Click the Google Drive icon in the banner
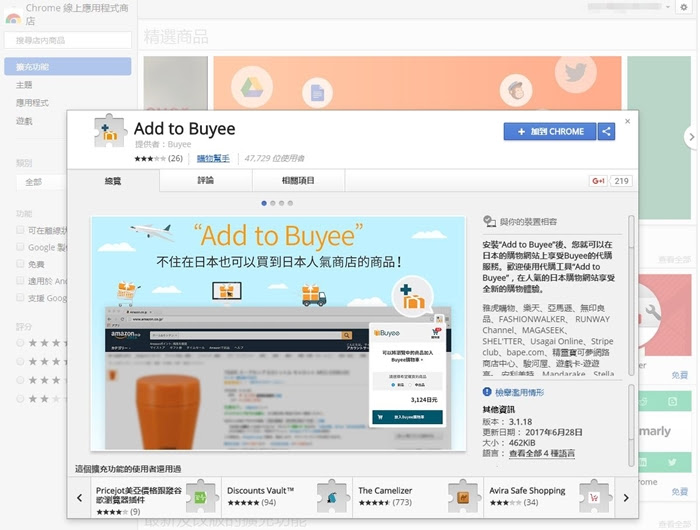This screenshot has height=530, width=700. pyautogui.click(x=252, y=87)
